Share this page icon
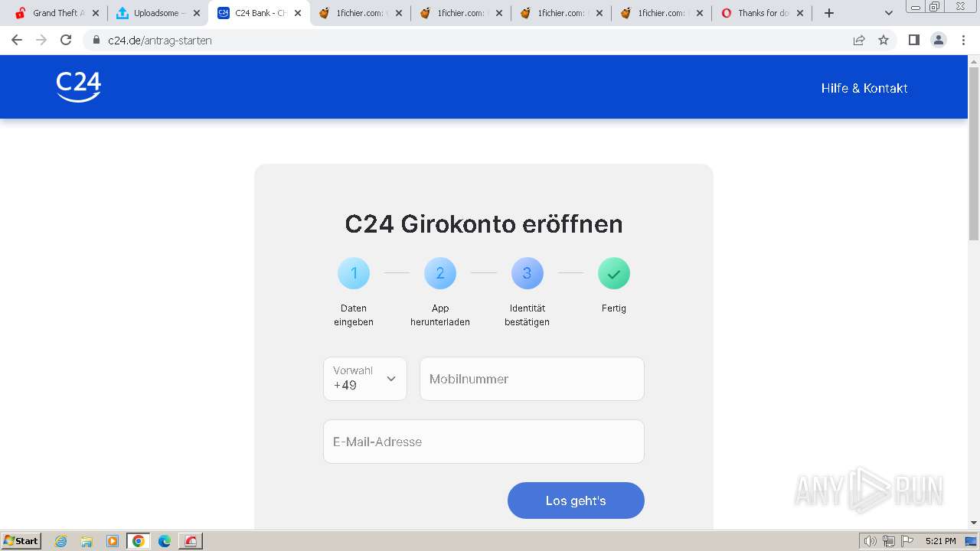Viewport: 980px width, 551px height. point(859,40)
